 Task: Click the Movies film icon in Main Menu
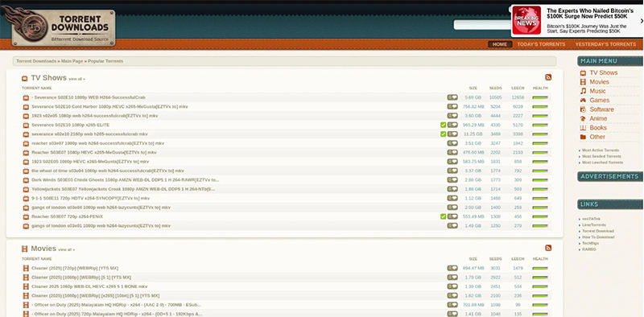click(x=583, y=82)
